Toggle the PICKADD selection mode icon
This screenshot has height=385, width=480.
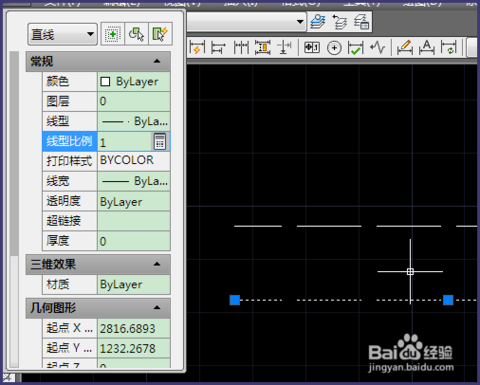[x=113, y=34]
